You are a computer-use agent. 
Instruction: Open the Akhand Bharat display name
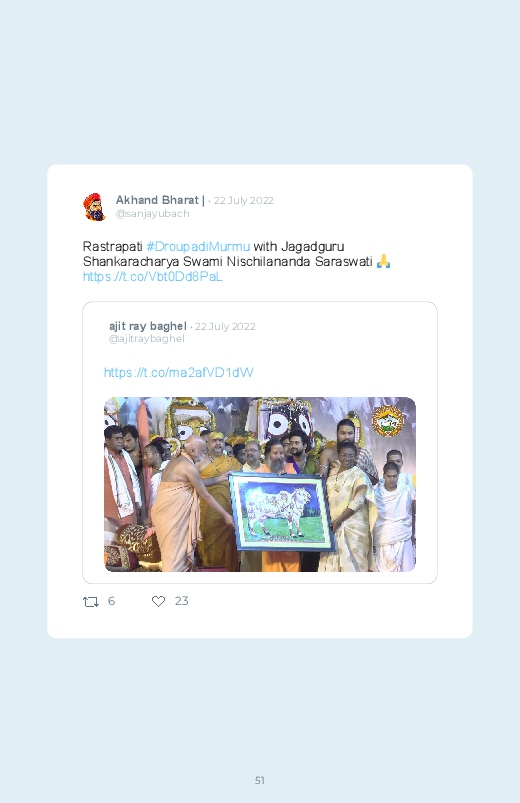point(160,200)
